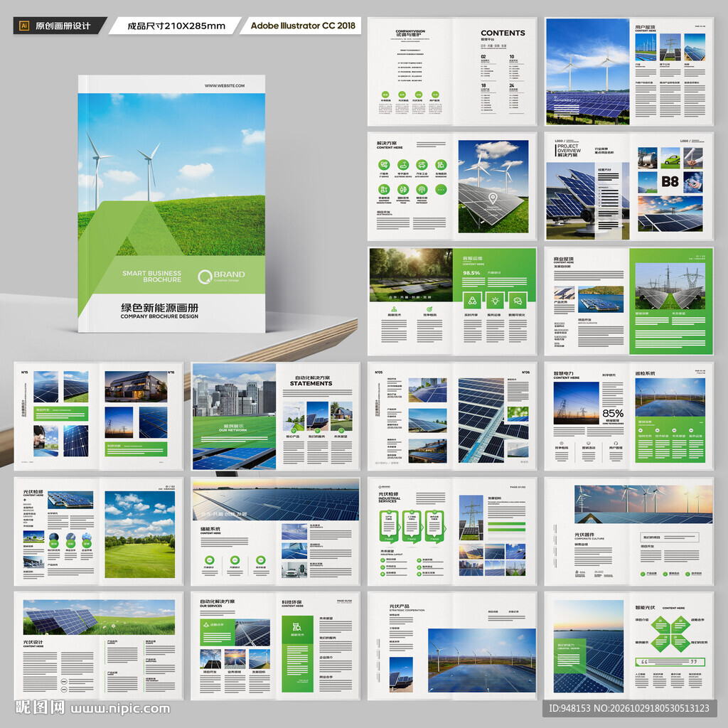This screenshot has width=728, height=728.
Task: Click the 98.5% figure
Action: [471, 273]
